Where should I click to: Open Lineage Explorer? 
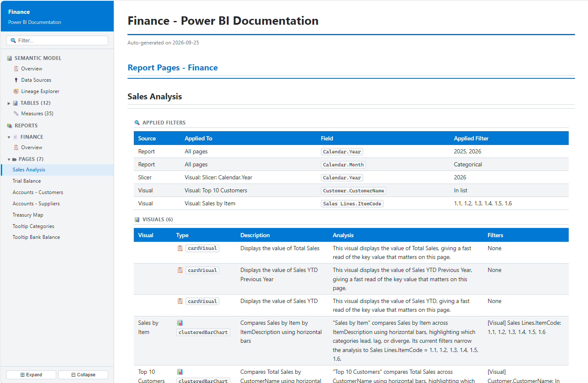40,91
